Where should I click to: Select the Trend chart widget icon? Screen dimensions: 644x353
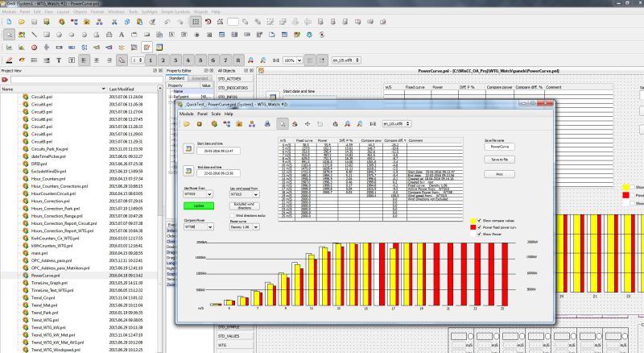9,48
